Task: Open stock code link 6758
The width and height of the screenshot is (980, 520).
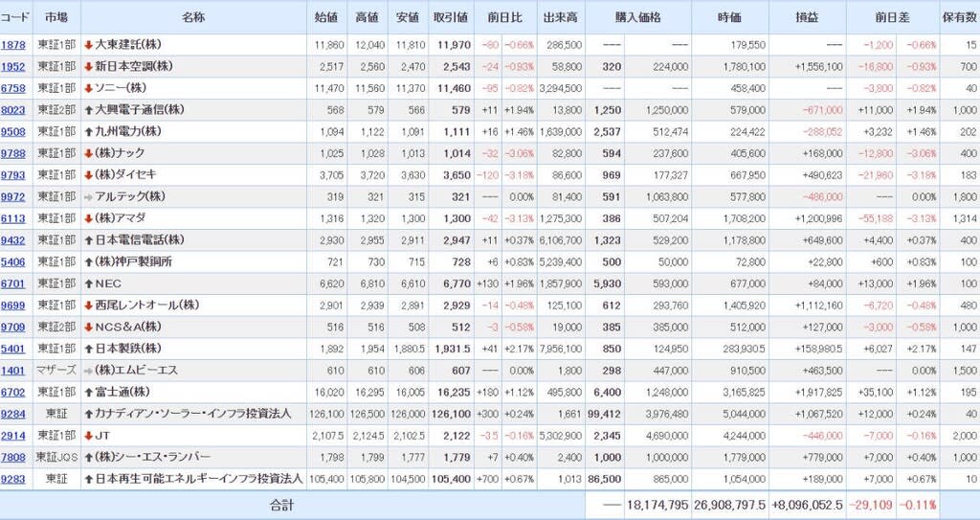Action: click(12, 88)
